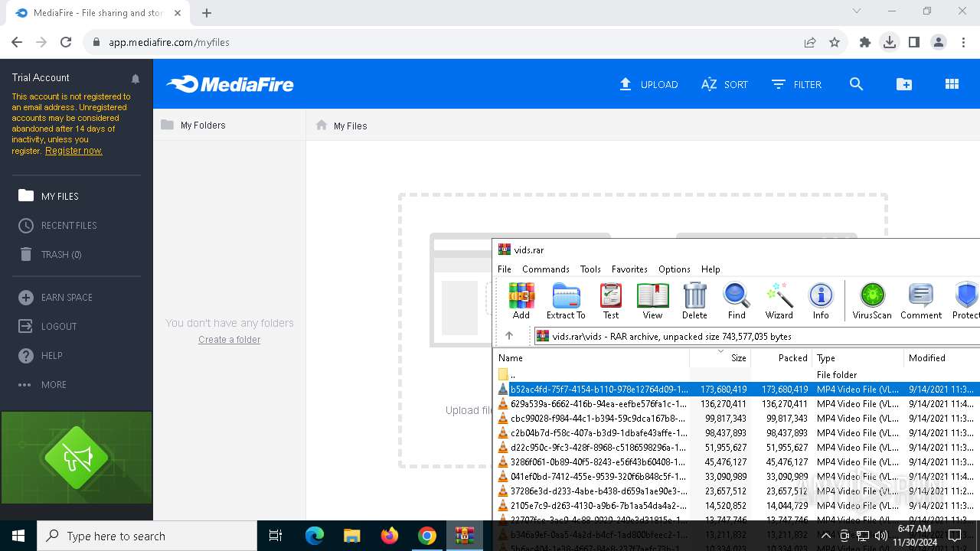This screenshot has height=551, width=980.
Task: Click the MediaFire logo
Action: 230,84
